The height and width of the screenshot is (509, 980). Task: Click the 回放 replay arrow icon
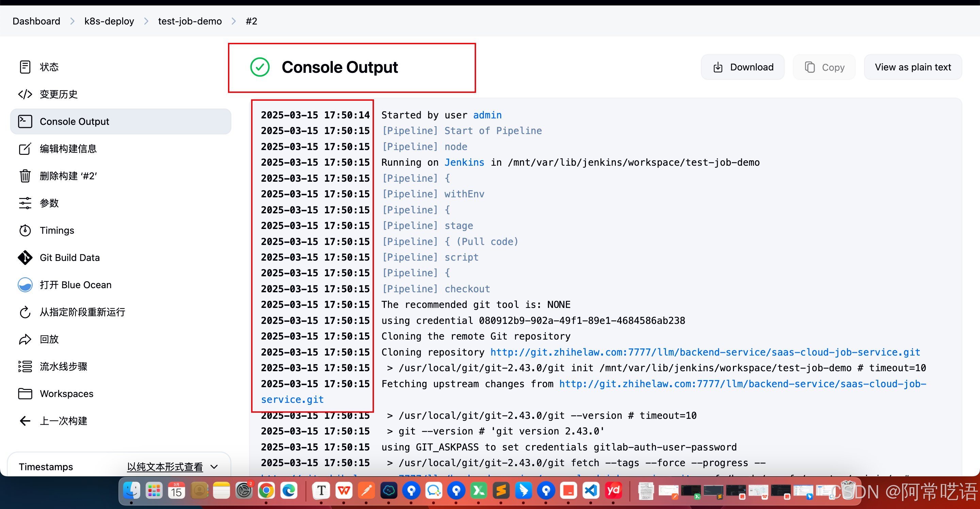(x=25, y=339)
